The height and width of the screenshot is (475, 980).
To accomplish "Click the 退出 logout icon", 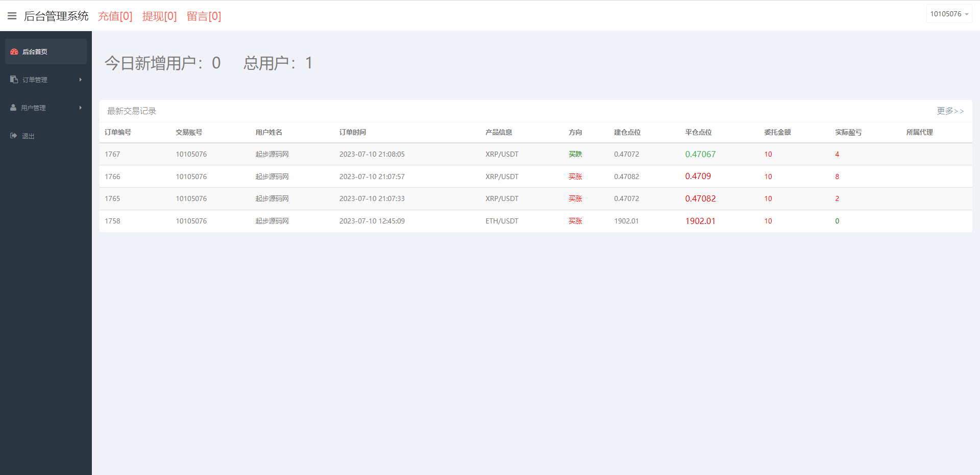I will coord(14,136).
